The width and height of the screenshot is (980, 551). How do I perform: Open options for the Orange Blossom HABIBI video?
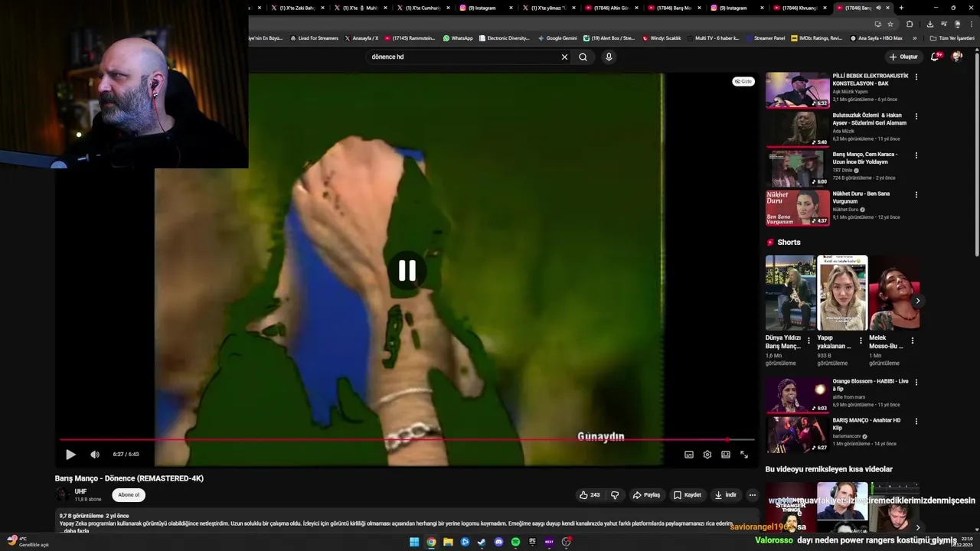click(x=916, y=382)
